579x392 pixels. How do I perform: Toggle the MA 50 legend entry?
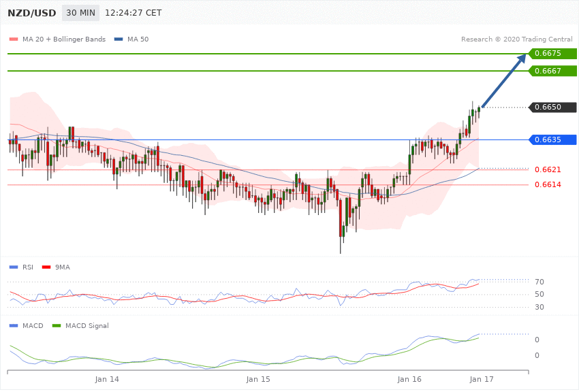pos(131,39)
